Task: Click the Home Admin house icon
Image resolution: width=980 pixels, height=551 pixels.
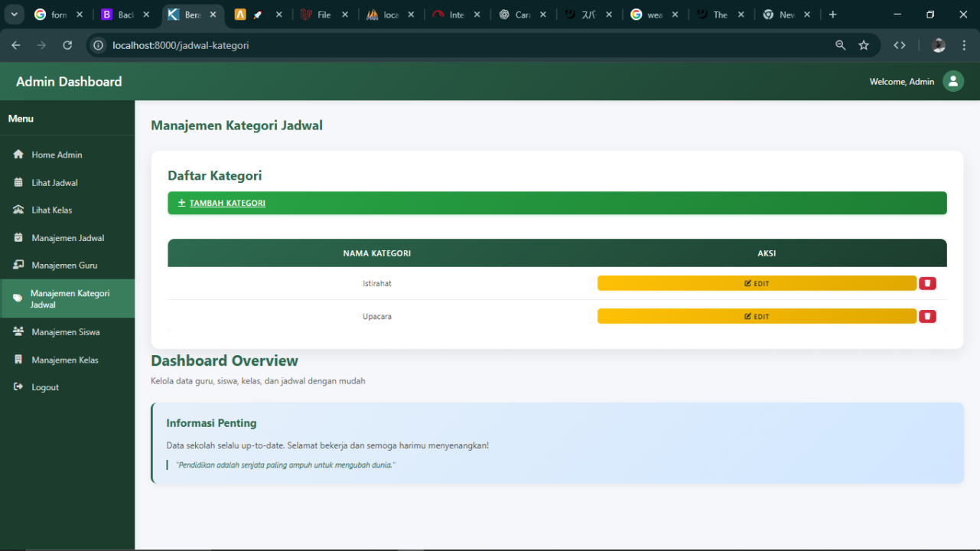Action: point(18,155)
